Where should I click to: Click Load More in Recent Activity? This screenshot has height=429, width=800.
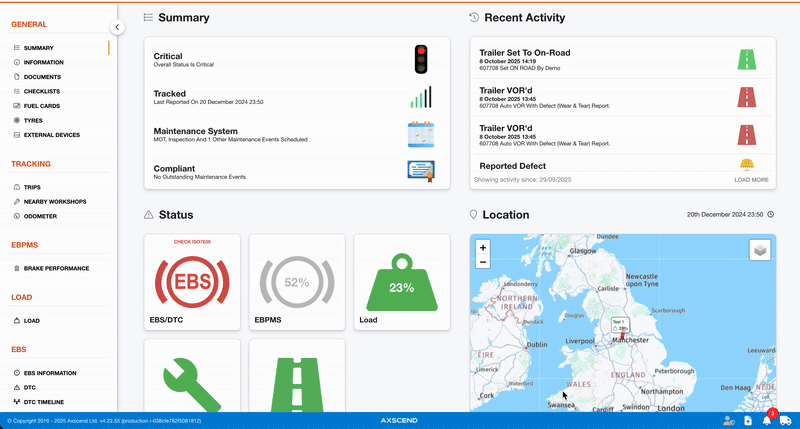pos(751,180)
